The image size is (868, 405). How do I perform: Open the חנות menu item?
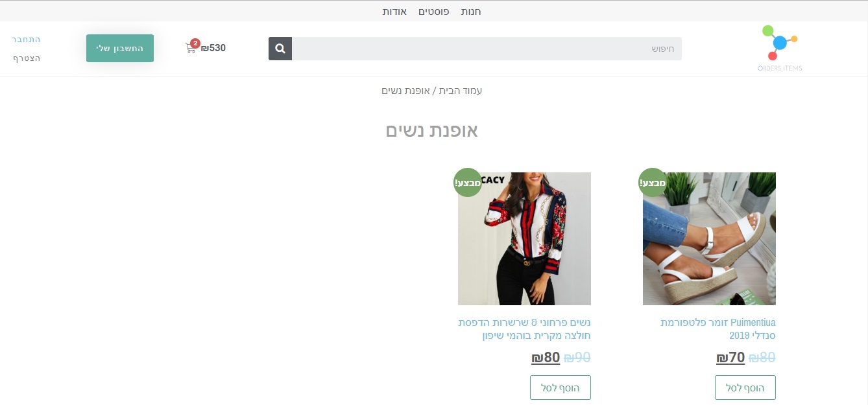[471, 12]
